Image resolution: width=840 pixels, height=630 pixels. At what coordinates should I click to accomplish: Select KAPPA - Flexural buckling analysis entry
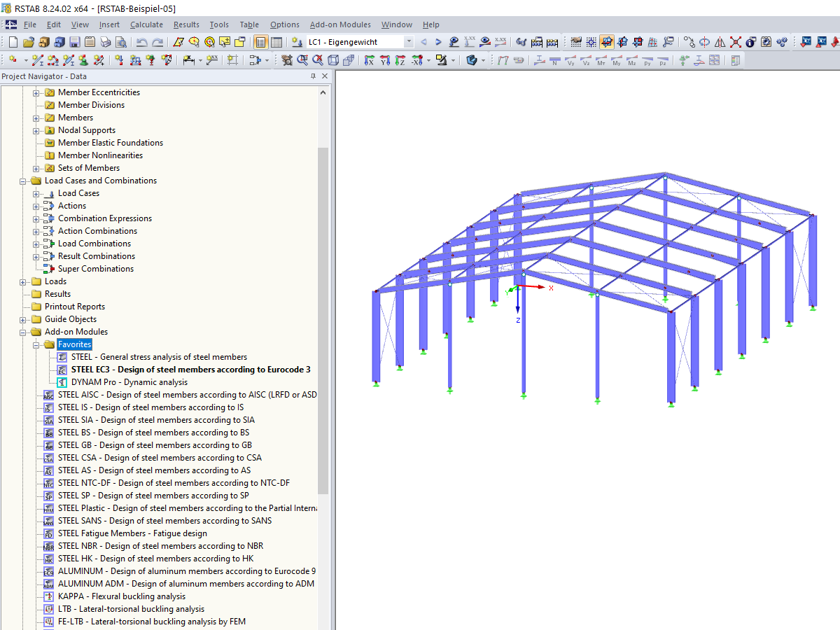(122, 596)
